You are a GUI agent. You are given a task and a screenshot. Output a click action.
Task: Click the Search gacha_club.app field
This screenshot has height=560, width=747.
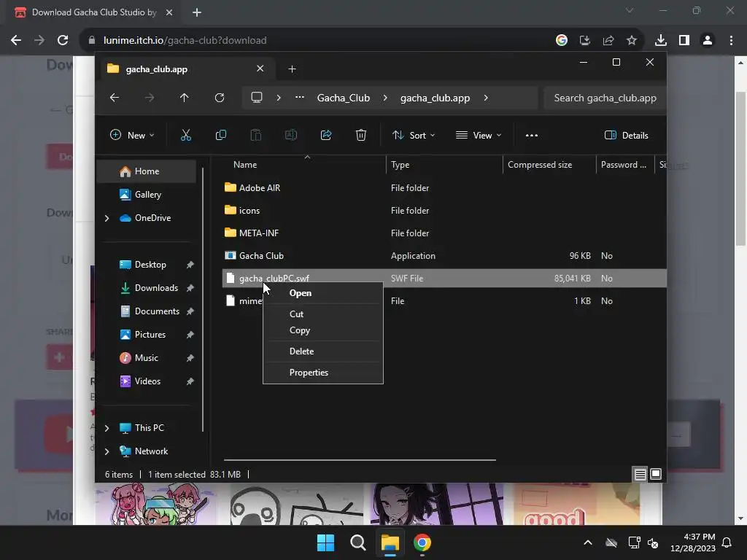605,98
